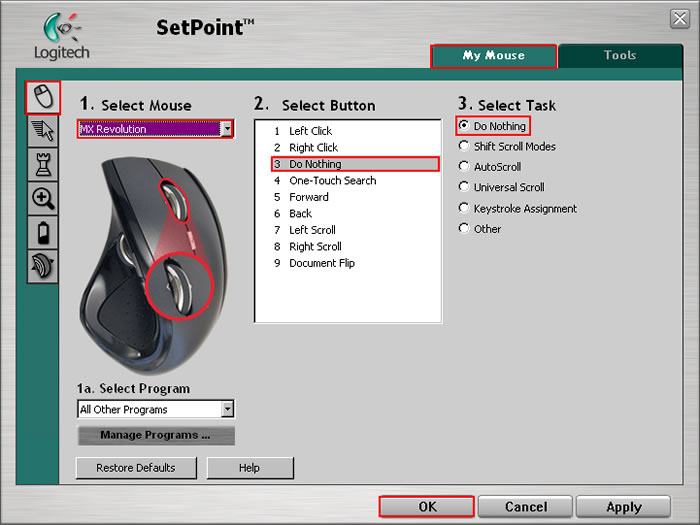Screen dimensions: 700x525
Task: Open the game settings chess-piece icon
Action: click(x=43, y=165)
